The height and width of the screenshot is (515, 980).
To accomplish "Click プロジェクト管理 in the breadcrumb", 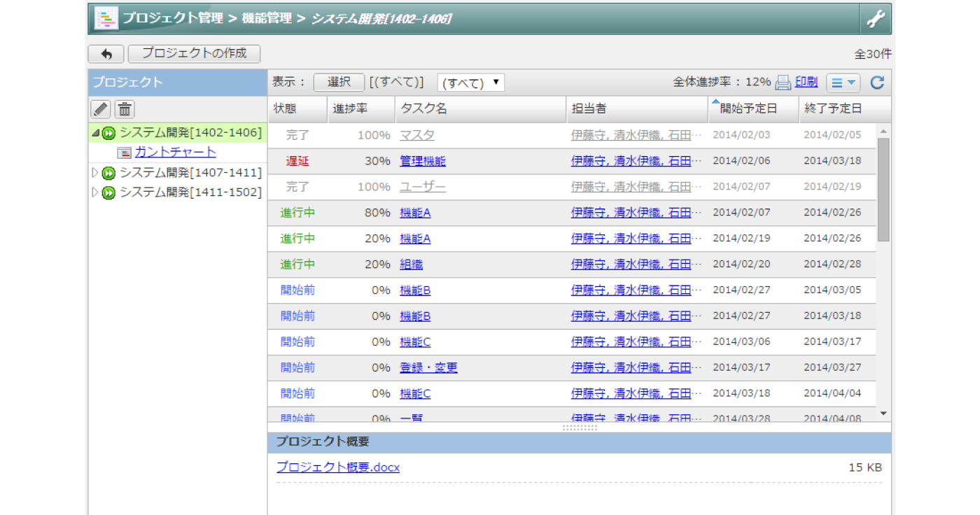I will pyautogui.click(x=173, y=18).
